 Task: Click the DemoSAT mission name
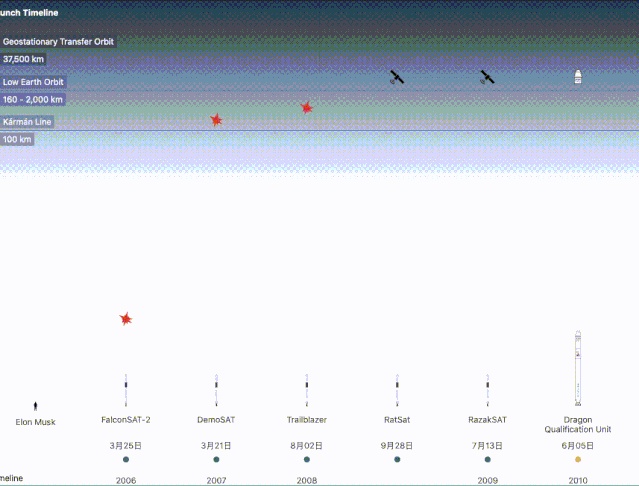216,420
